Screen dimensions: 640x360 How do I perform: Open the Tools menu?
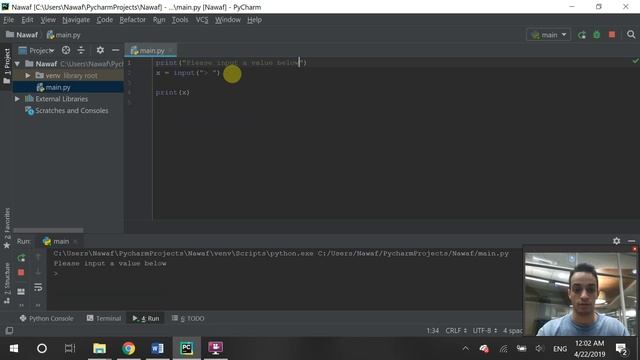(x=180, y=20)
